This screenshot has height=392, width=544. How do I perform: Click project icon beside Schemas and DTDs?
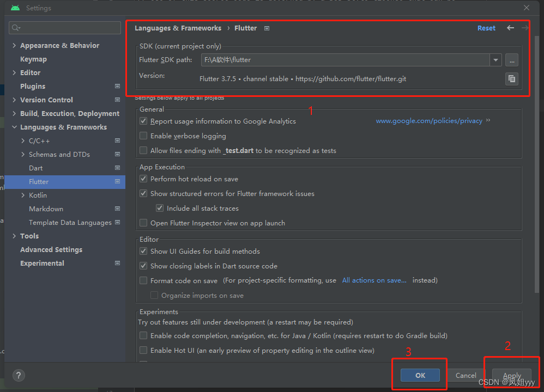(x=118, y=154)
